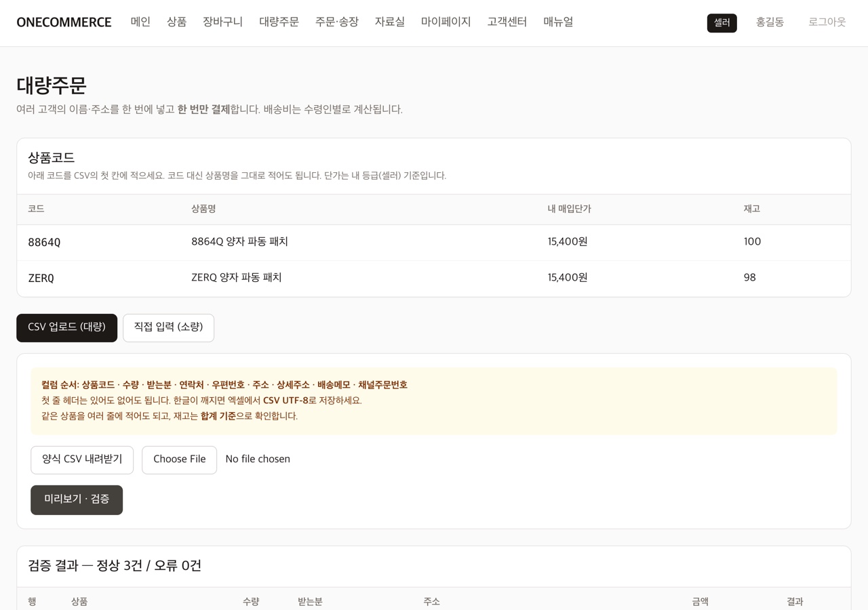Click the 검증 결과 heading
This screenshot has height=610, width=868.
(115, 566)
